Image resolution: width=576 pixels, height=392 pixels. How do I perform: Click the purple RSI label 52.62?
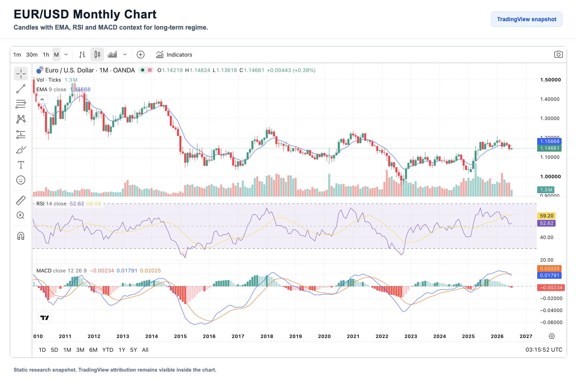pyautogui.click(x=546, y=223)
